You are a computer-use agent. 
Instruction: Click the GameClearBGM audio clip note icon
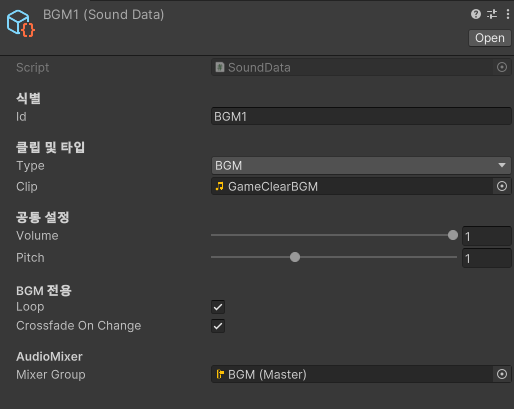[219, 186]
